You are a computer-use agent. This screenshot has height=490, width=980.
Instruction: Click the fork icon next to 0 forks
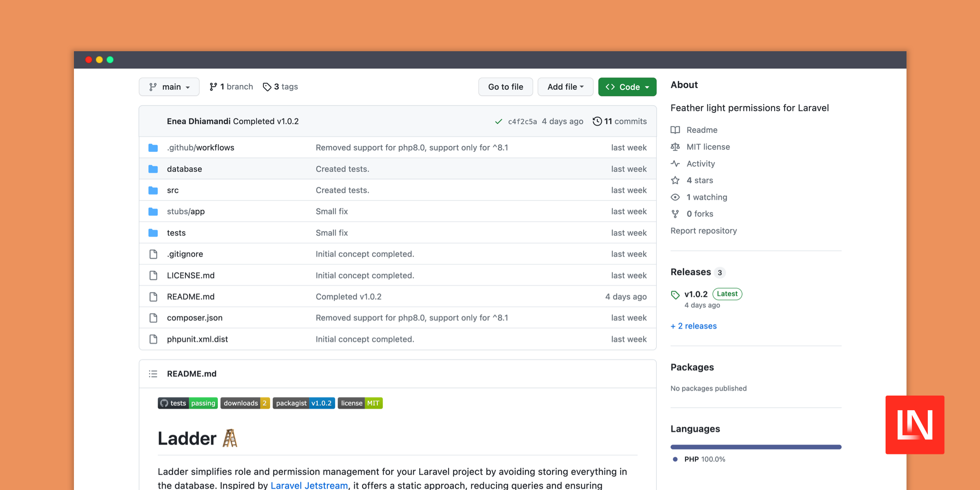(675, 214)
